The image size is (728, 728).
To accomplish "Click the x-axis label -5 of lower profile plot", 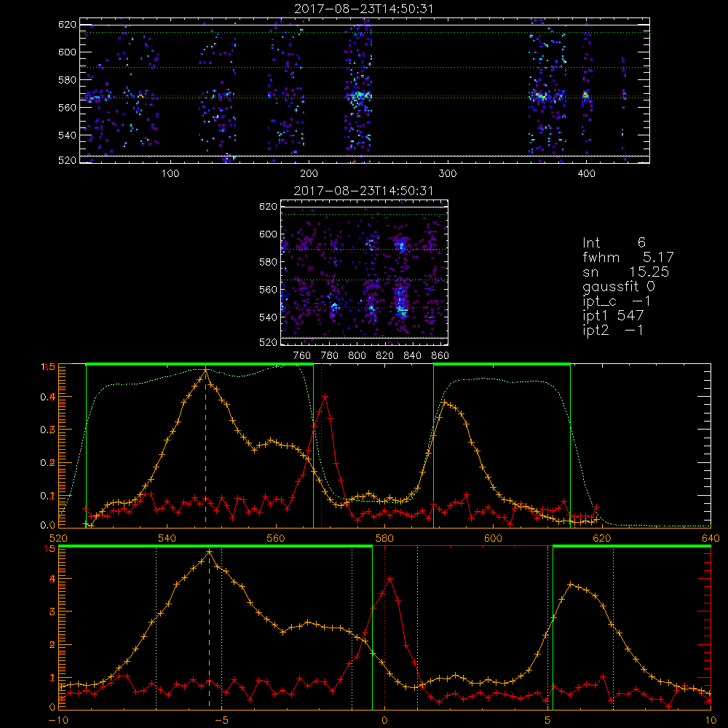I will click(x=221, y=720).
